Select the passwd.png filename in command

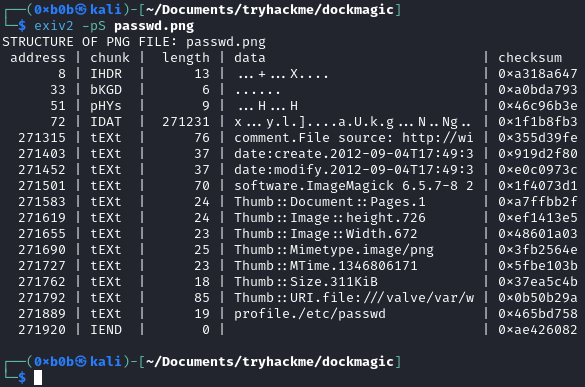[154, 26]
